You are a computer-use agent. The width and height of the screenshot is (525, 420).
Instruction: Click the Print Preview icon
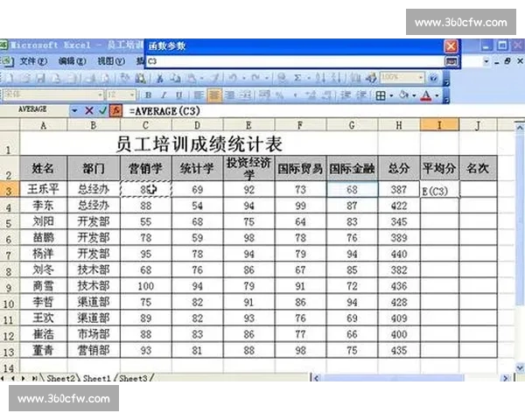[106, 78]
